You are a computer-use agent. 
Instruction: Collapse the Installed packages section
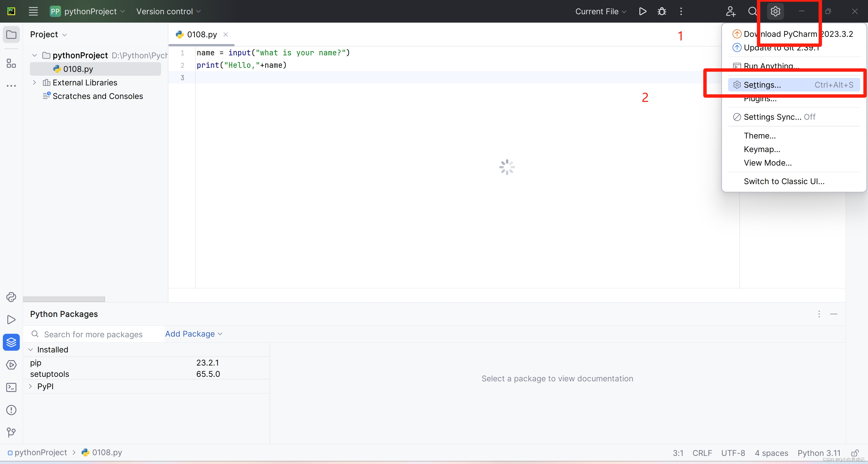(x=30, y=349)
